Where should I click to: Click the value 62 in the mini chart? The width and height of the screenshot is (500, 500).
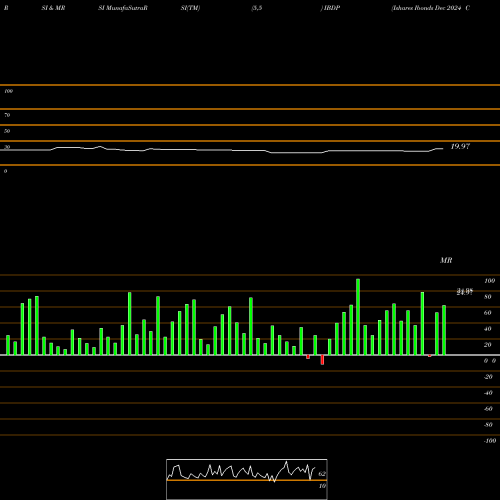[x=322, y=474]
